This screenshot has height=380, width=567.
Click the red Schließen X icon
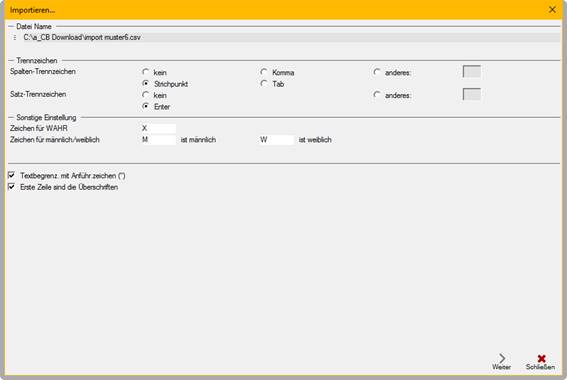click(541, 358)
